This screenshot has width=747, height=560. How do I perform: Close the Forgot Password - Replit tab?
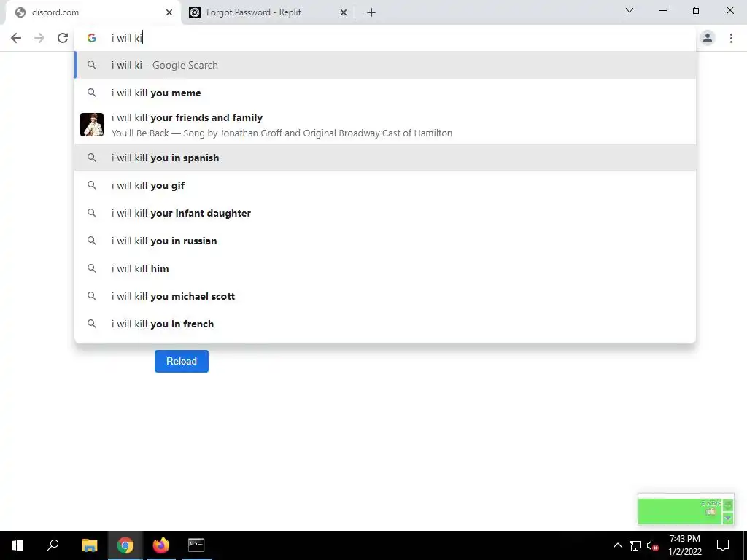click(x=344, y=12)
